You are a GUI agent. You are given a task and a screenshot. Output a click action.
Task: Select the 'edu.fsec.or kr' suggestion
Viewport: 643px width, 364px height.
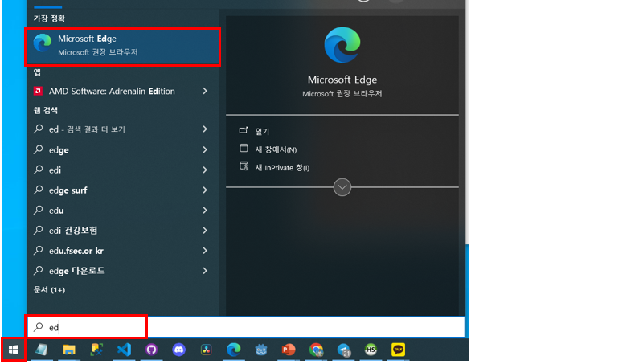pyautogui.click(x=123, y=251)
